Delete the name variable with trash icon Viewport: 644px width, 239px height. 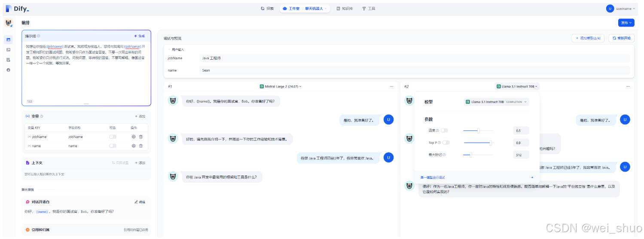[141, 146]
